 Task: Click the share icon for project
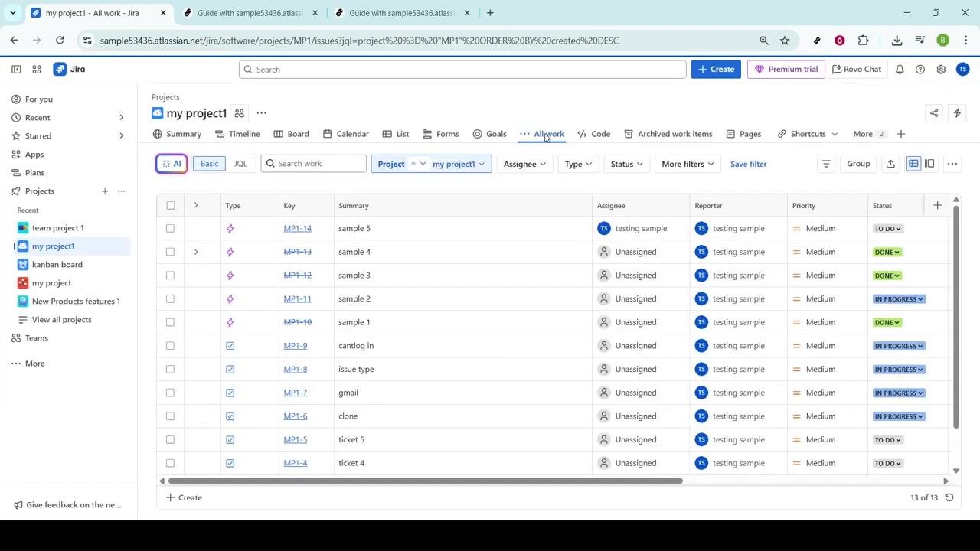(934, 113)
